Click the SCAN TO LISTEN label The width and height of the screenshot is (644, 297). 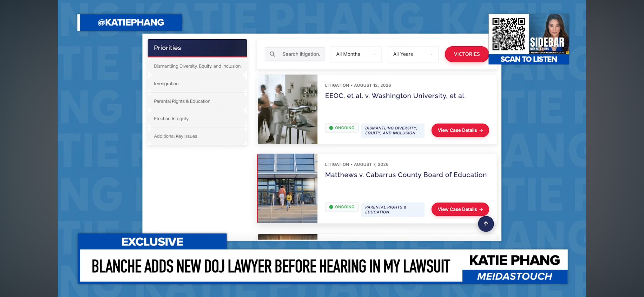[x=529, y=59]
